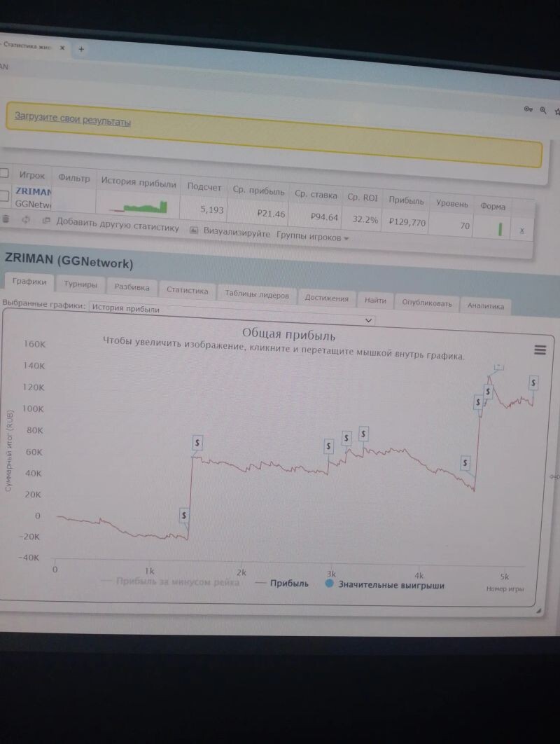
Task: Click Add another statistic
Action: (x=117, y=228)
